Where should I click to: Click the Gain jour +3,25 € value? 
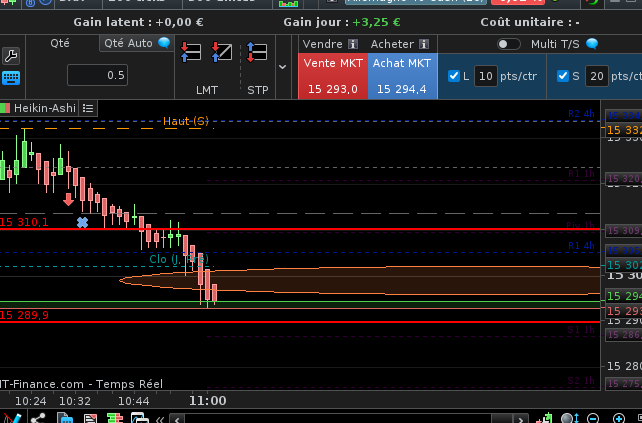tap(376, 22)
